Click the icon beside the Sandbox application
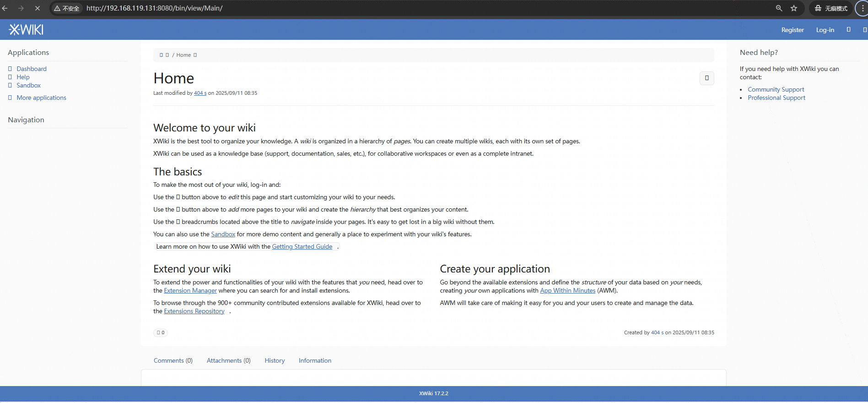Image resolution: width=868 pixels, height=403 pixels. (x=10, y=86)
